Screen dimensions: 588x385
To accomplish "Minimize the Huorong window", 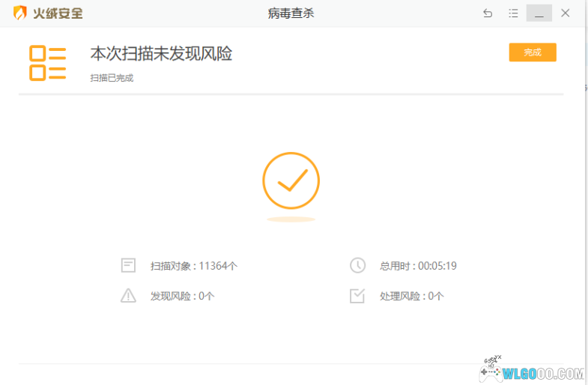I will (x=539, y=13).
